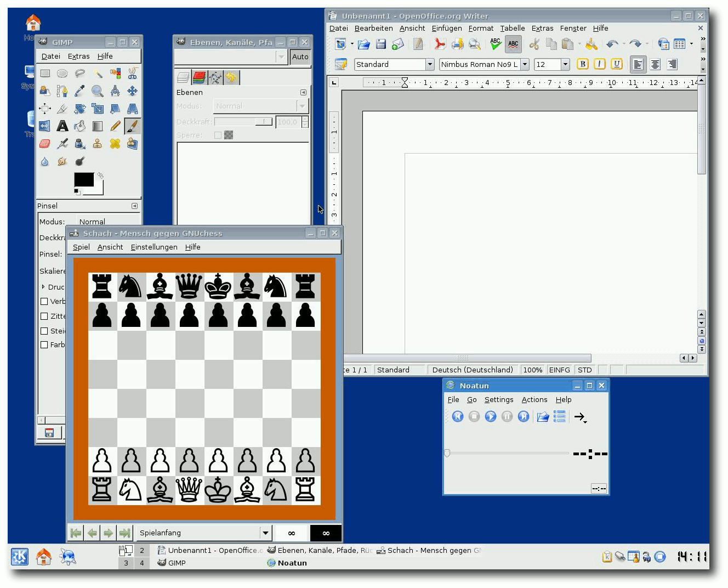
Task: Switch to Channels tab in Ebenen dialog
Action: point(199,77)
